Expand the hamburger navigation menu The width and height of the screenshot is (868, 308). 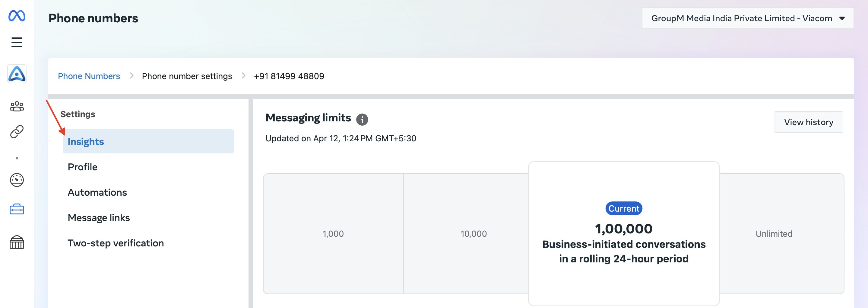pos(17,42)
